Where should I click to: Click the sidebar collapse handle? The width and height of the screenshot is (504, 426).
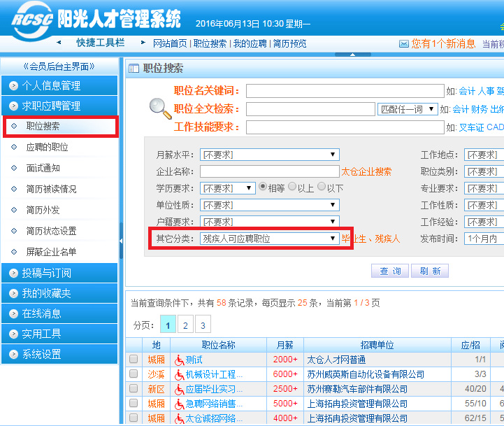click(122, 241)
